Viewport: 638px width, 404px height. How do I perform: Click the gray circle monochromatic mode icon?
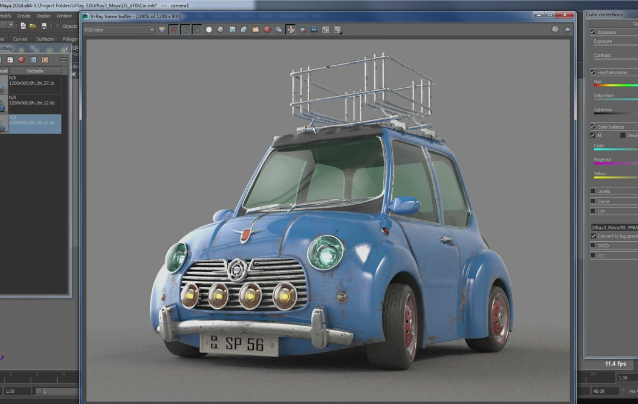click(x=221, y=30)
